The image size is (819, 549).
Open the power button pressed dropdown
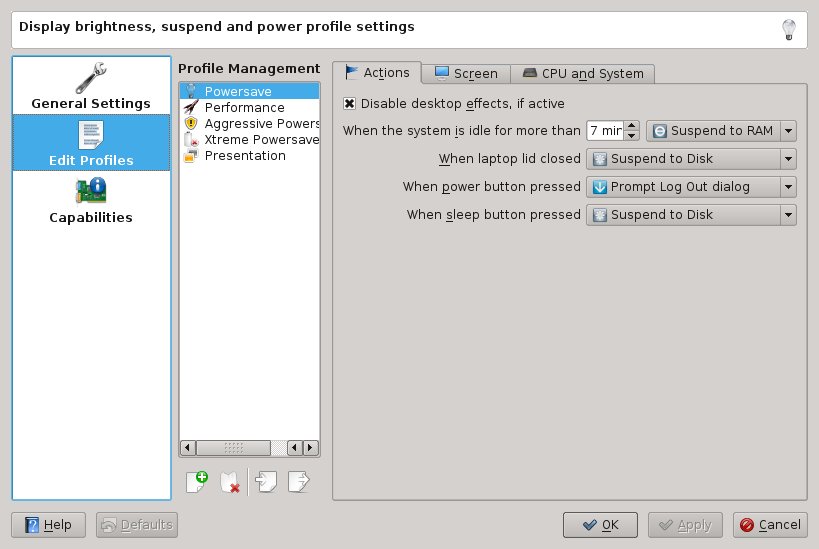click(690, 187)
